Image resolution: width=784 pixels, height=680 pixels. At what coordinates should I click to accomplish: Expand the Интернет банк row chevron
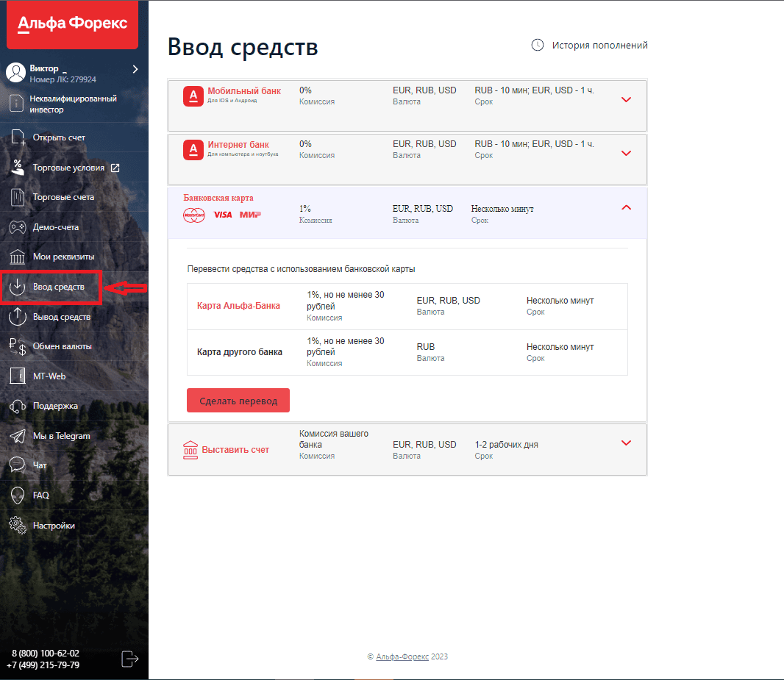coord(626,153)
